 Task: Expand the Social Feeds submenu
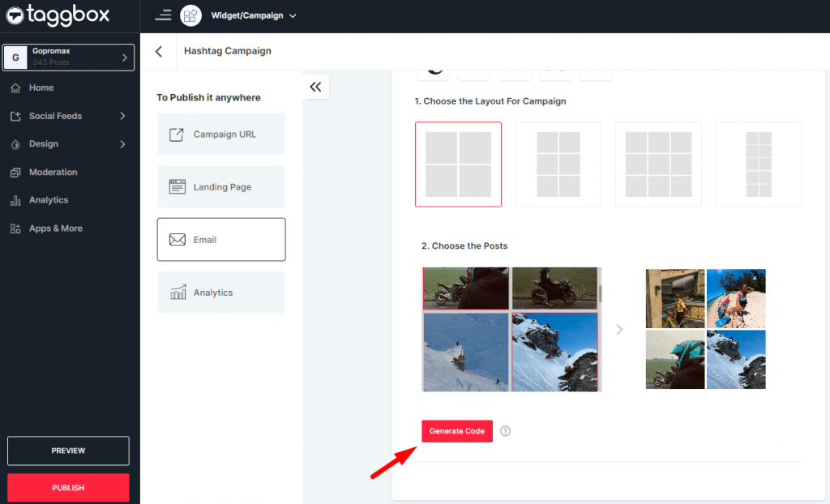pos(122,116)
